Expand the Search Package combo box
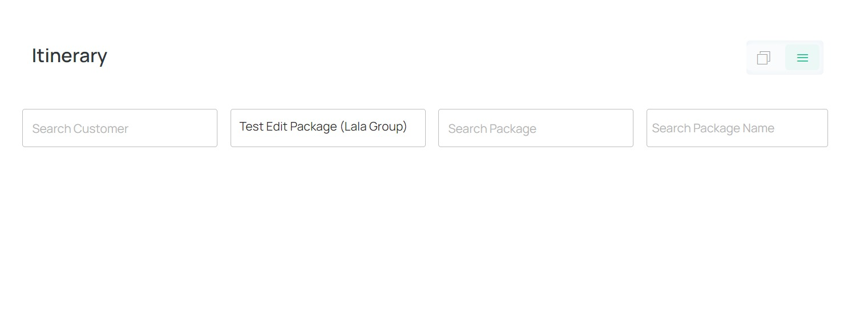Screen dimensions: 868x325 pyautogui.click(x=536, y=128)
